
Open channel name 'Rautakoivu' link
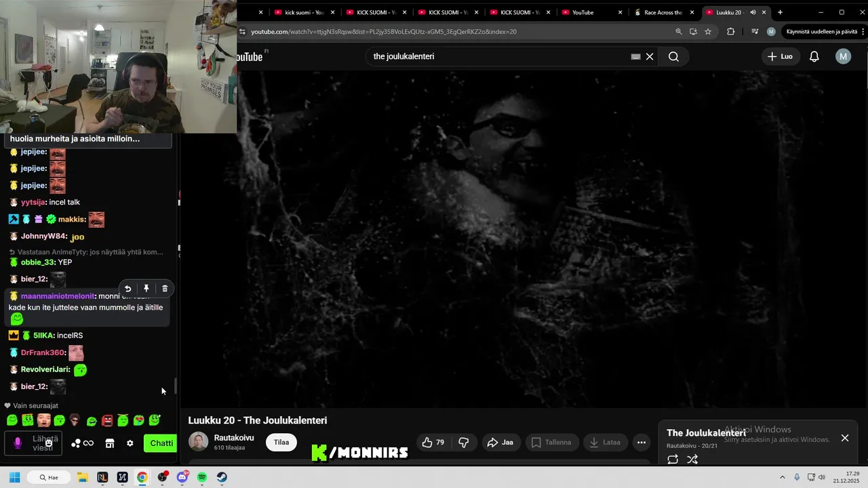point(234,438)
